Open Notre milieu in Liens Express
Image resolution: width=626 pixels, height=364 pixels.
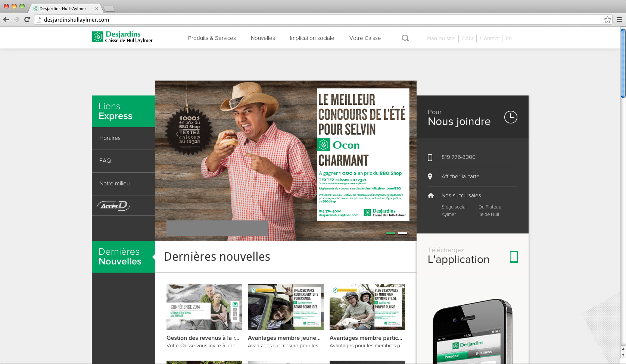tap(124, 183)
